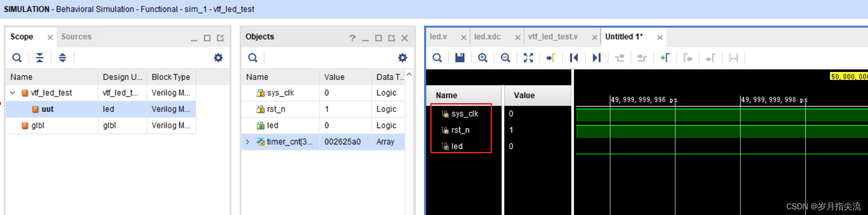Viewport: 868px width, 215px height.
Task: Jump to the last waveform time
Action: point(597,57)
